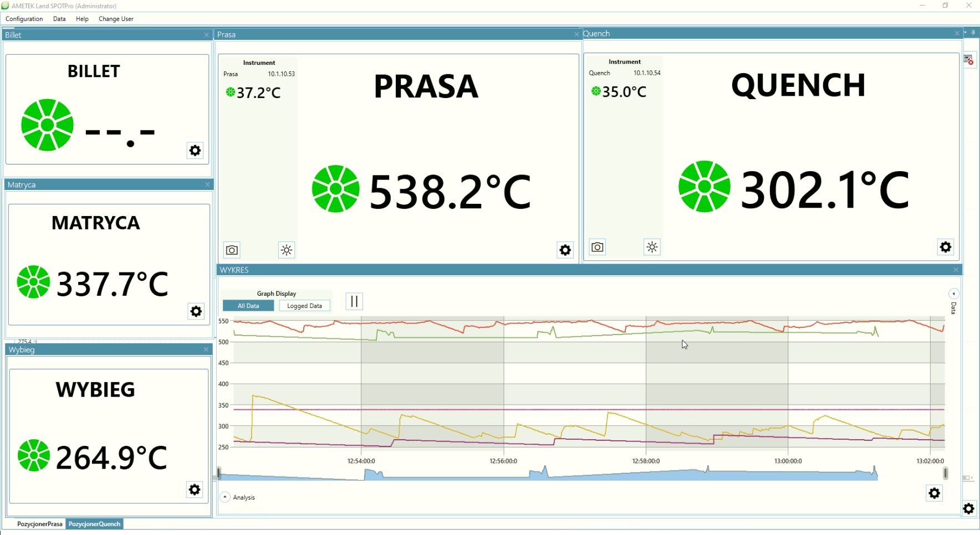This screenshot has width=980, height=535.
Task: Open the Change User menu
Action: tap(116, 19)
